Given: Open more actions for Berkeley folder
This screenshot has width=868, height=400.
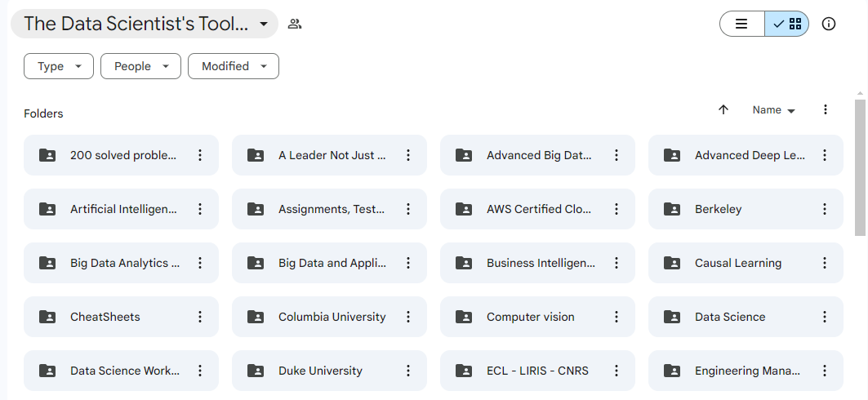Looking at the screenshot, I should pyautogui.click(x=824, y=209).
